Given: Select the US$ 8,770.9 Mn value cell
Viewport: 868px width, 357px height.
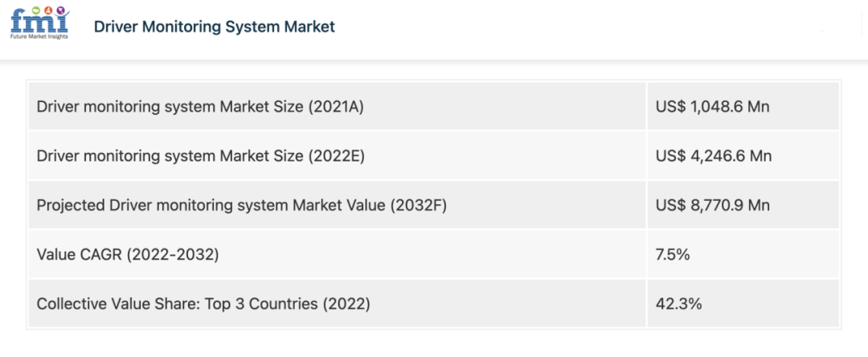Looking at the screenshot, I should 713,205.
